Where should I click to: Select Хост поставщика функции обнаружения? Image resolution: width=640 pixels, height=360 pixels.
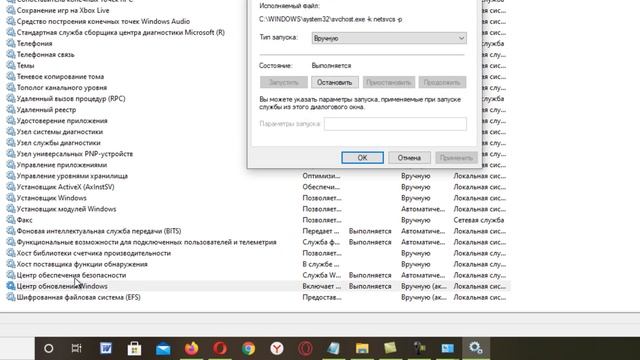(x=82, y=264)
